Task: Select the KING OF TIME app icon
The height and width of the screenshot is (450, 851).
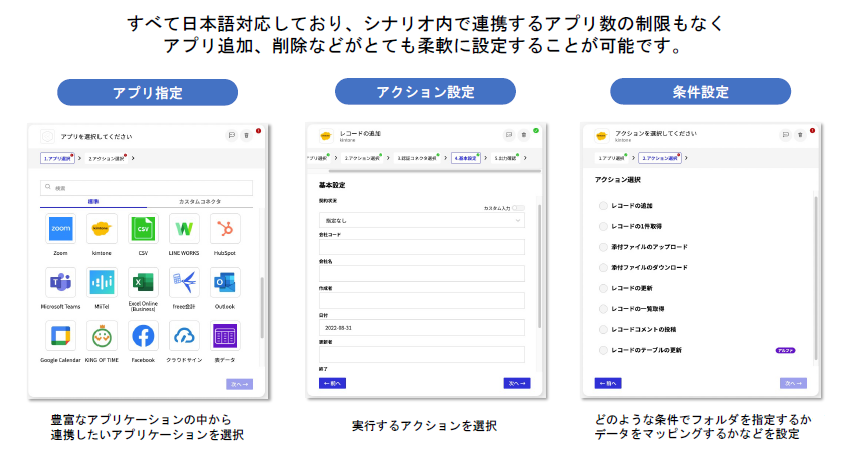Action: (101, 336)
